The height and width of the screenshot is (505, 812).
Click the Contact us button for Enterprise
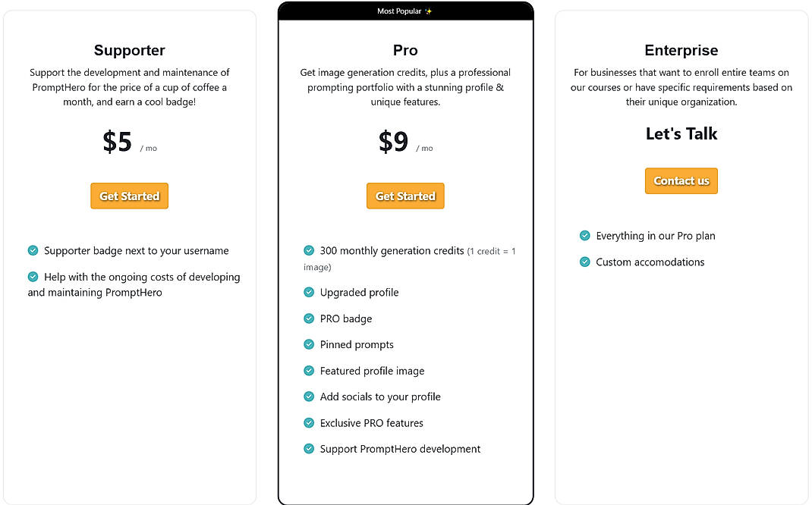tap(681, 180)
